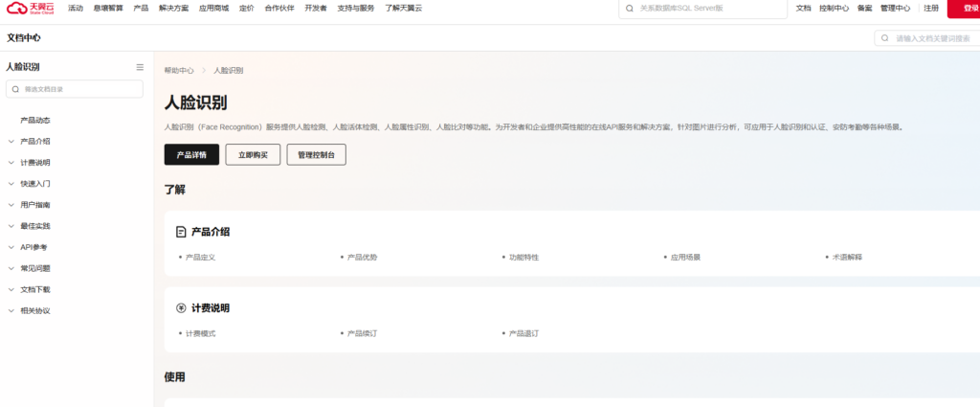The height and width of the screenshot is (407, 980).
Task: Click the document icon next to 产品介绍 heading
Action: click(181, 232)
